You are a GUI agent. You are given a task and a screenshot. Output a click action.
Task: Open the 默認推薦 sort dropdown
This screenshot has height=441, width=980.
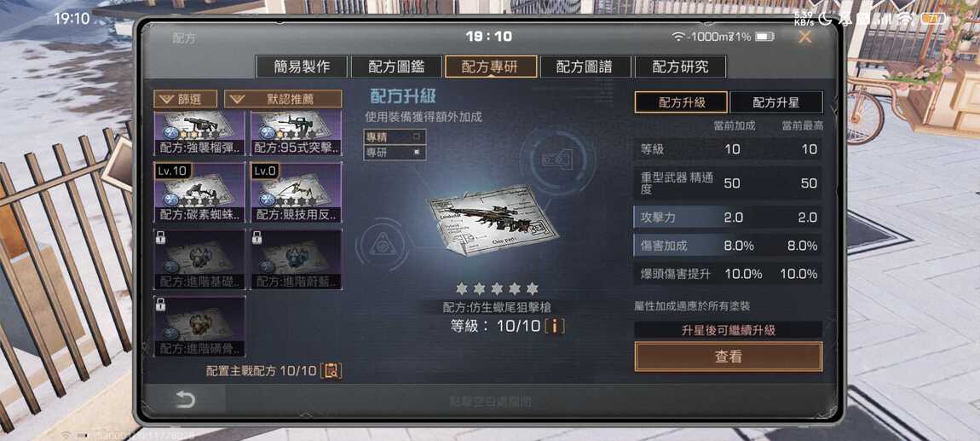pyautogui.click(x=283, y=99)
